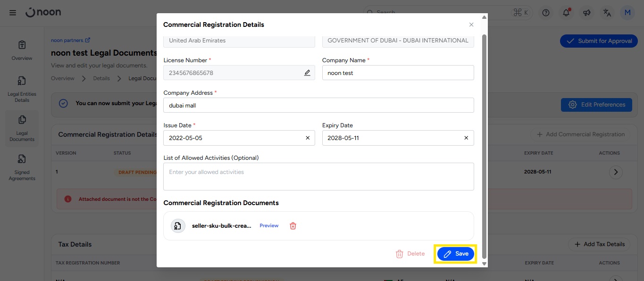Open the help question mark icon
Screen dimensions: 644x281
[x=546, y=13]
